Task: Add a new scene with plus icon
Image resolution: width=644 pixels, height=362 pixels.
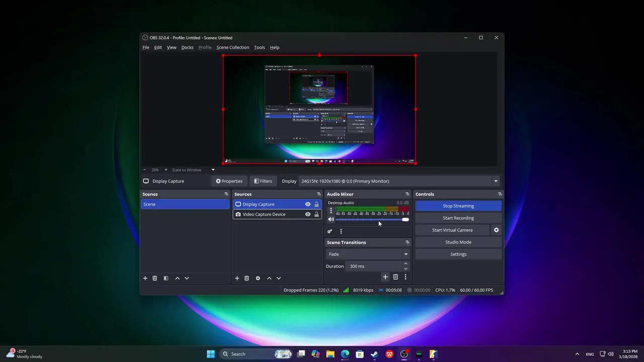Action: click(x=145, y=278)
